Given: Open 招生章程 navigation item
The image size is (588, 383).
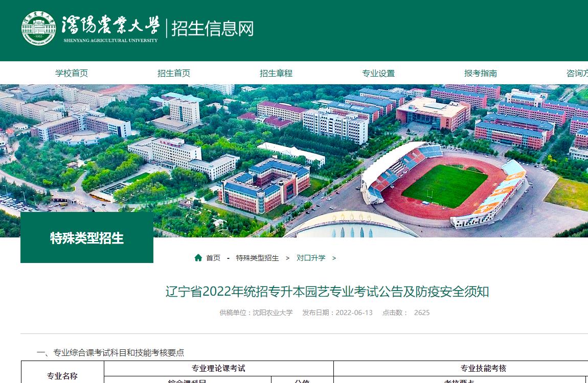Looking at the screenshot, I should pos(276,73).
